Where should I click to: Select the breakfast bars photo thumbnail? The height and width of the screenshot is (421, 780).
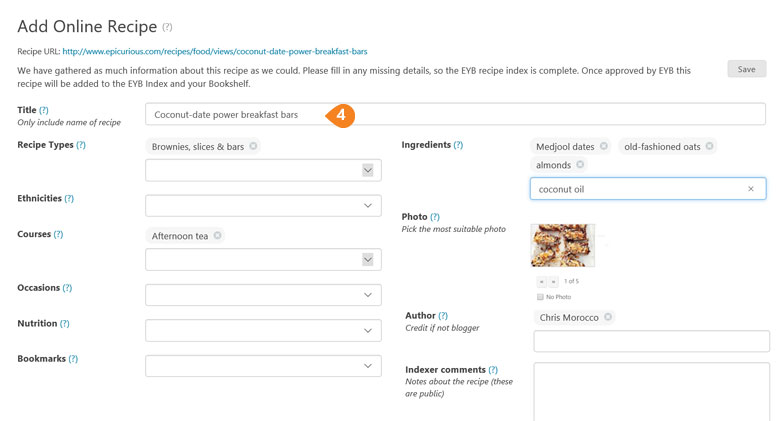[x=563, y=245]
